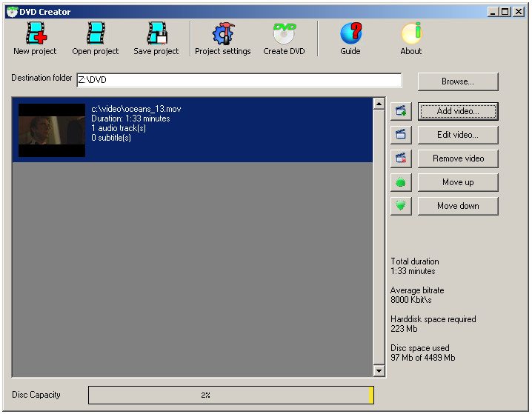
Task: Click the green move down arrow icon
Action: click(401, 206)
